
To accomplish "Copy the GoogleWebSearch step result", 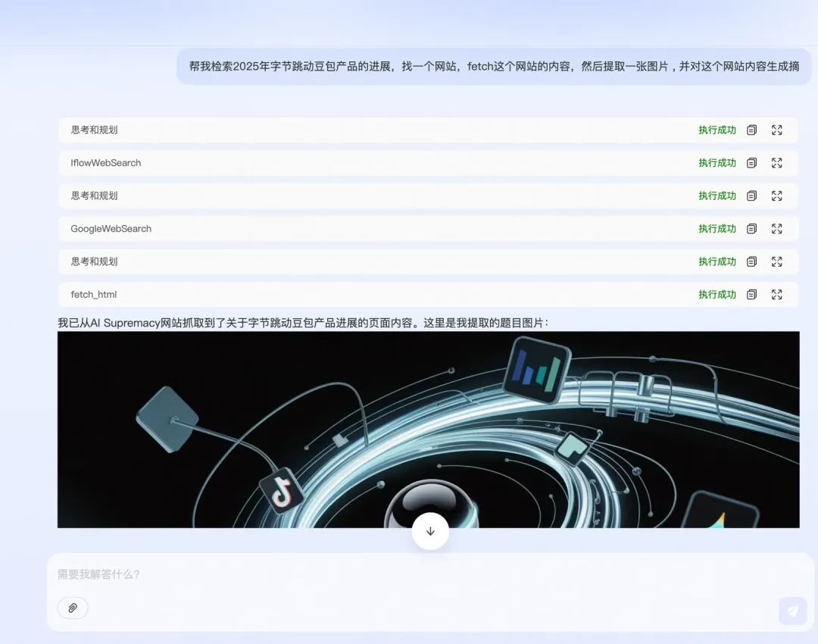I will [x=751, y=229].
